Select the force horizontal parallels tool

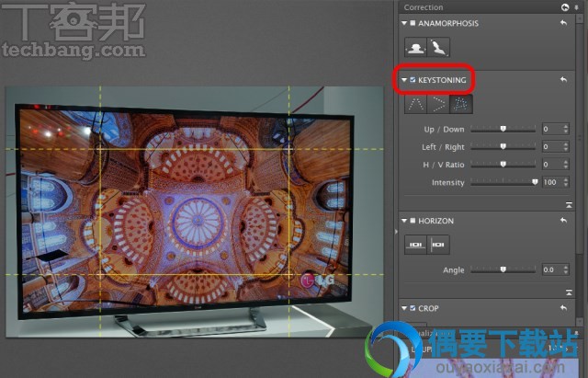438,104
